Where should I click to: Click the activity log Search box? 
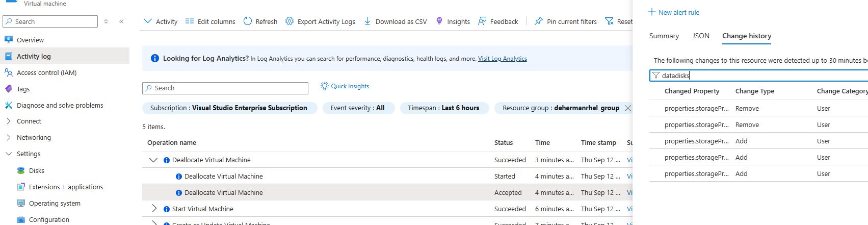[x=225, y=88]
